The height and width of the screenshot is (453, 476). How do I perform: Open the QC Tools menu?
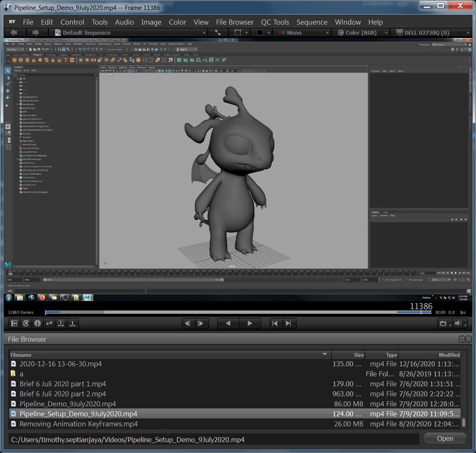click(275, 22)
